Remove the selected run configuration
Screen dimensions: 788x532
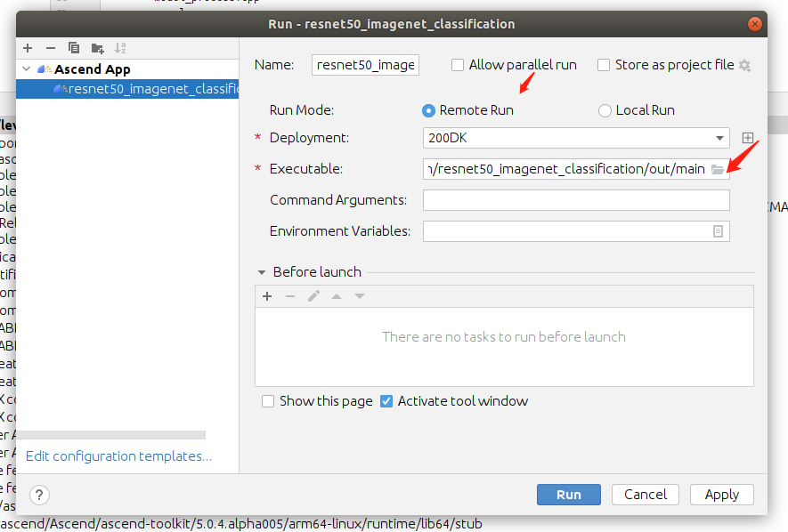pyautogui.click(x=51, y=47)
